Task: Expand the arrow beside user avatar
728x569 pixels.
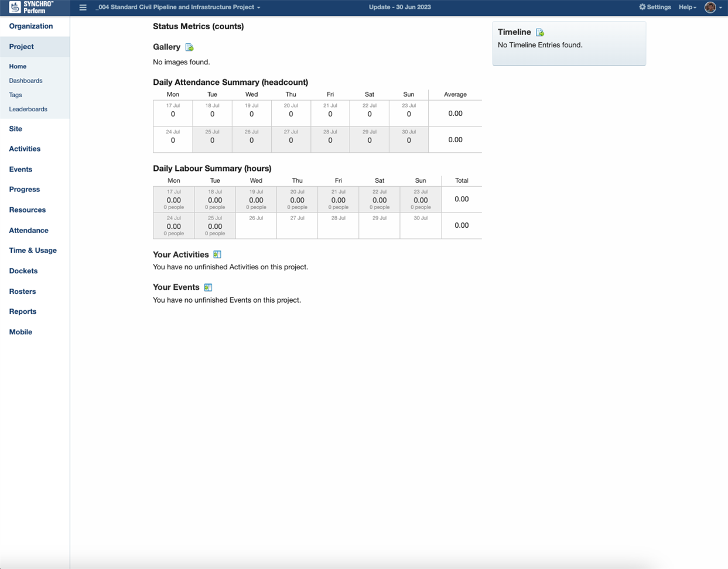Action: click(720, 8)
